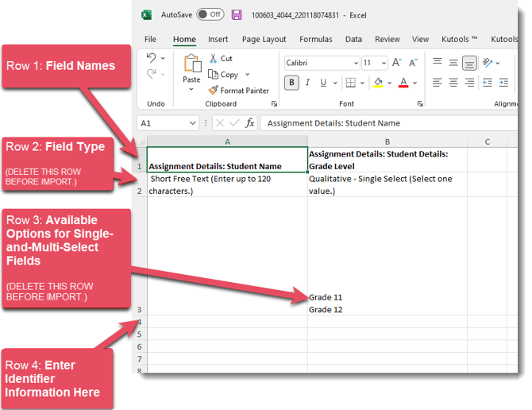
Task: Click the Insert Function fx icon
Action: [249, 123]
